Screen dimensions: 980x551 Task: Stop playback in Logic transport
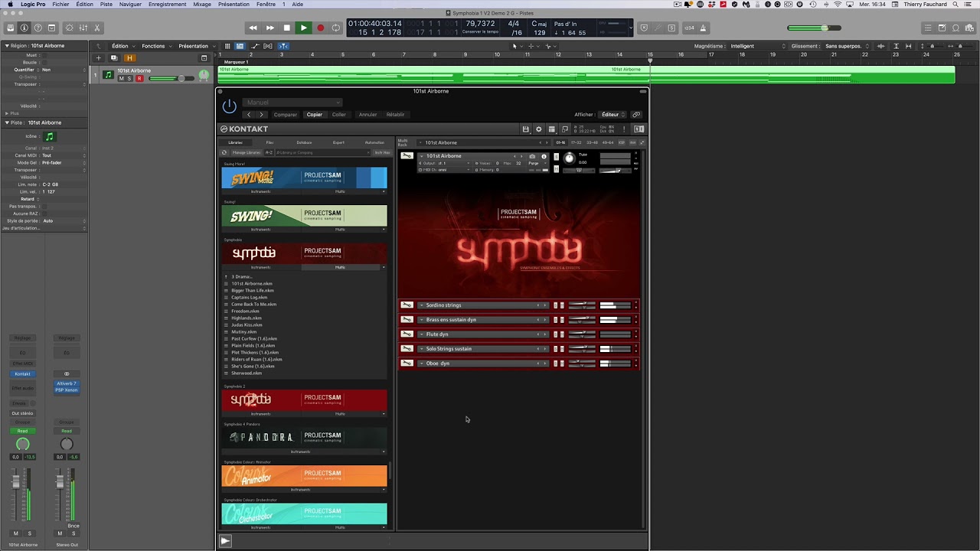click(x=286, y=28)
